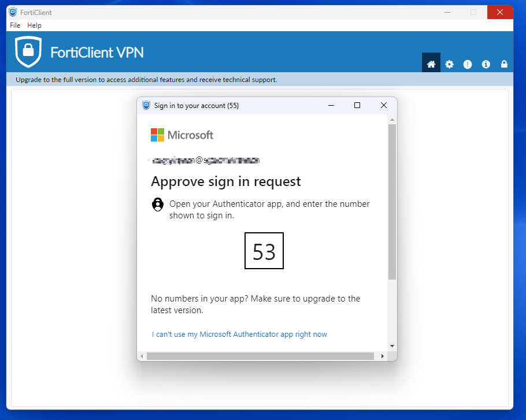Click "I can't use my Microsoft Authenticator app right now"
This screenshot has height=420, width=526.
pyautogui.click(x=239, y=334)
